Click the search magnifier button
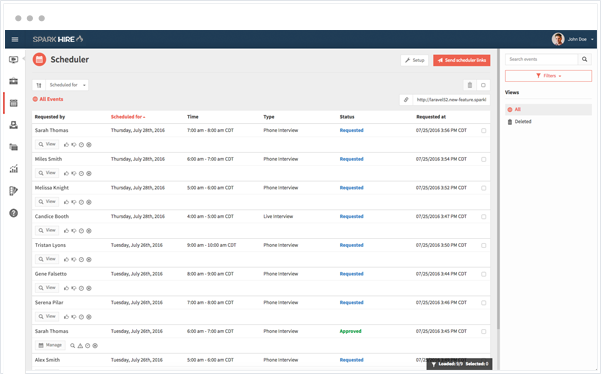Viewport: 601px width, 374px height. pyautogui.click(x=585, y=59)
